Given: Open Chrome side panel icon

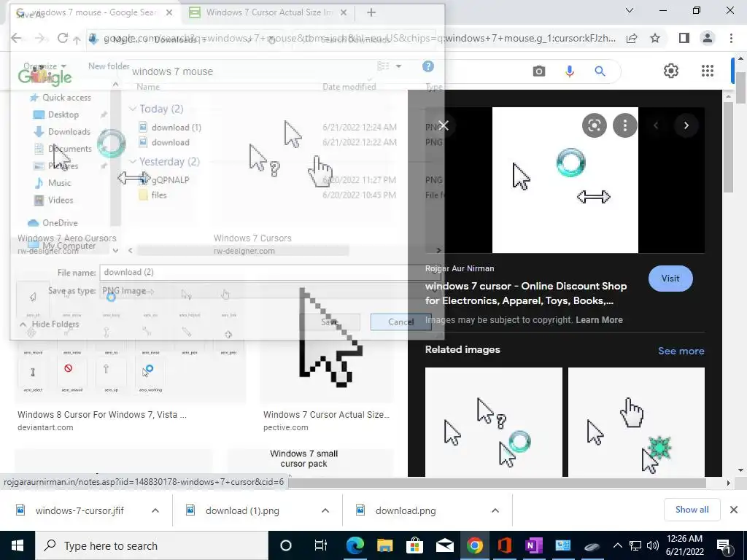Looking at the screenshot, I should [684, 38].
